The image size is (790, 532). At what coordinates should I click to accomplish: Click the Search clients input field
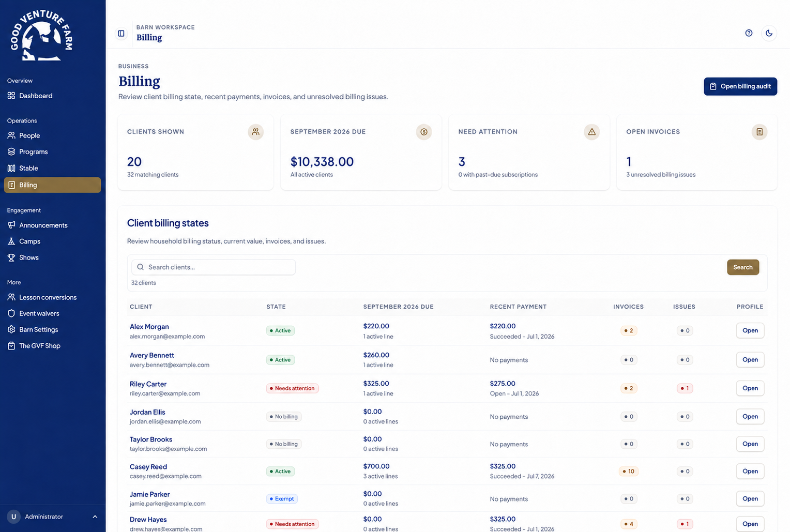214,267
